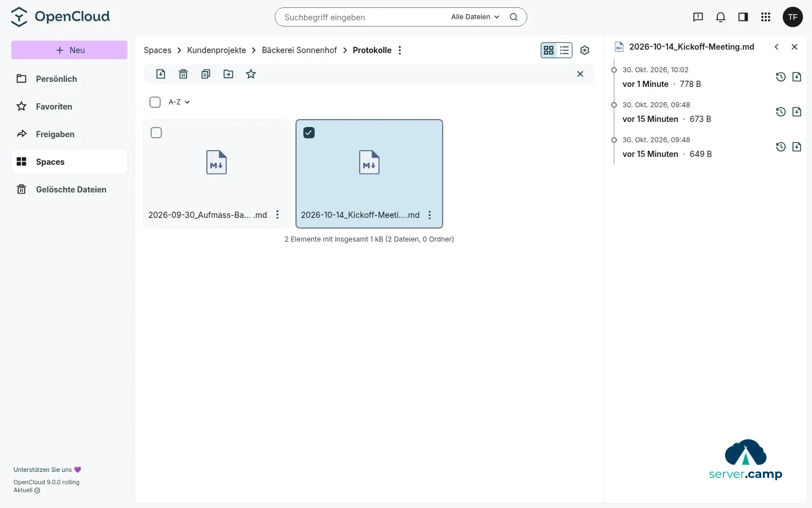Go to Bäckerei Sonnenhof in the breadcrumb
812x508 pixels.
point(299,50)
